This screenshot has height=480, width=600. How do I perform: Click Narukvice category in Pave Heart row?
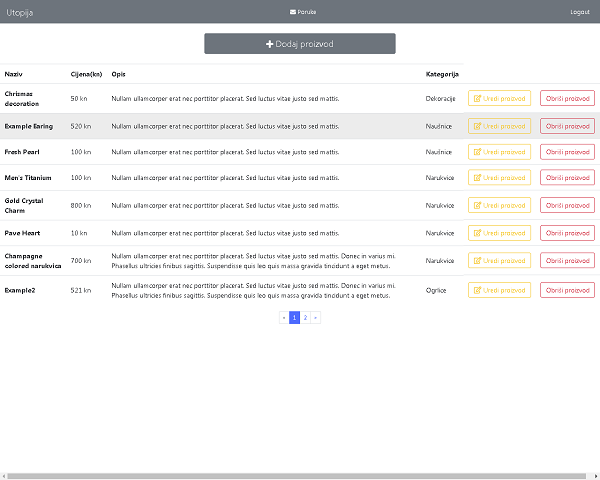[440, 233]
